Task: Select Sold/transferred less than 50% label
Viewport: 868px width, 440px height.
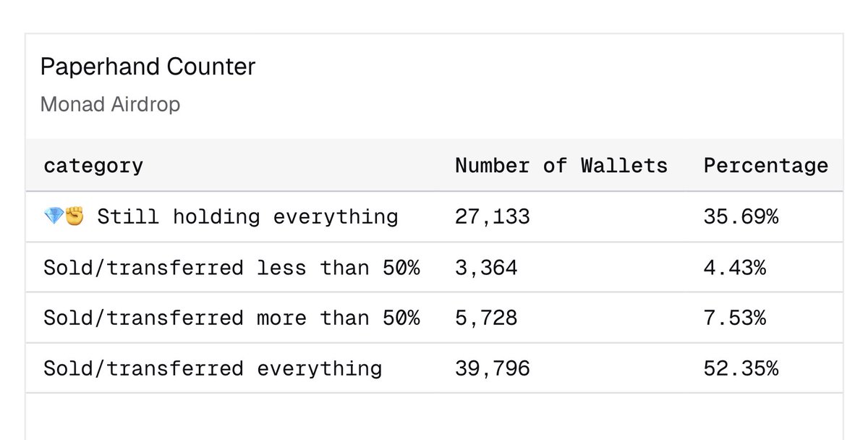Action: [231, 267]
